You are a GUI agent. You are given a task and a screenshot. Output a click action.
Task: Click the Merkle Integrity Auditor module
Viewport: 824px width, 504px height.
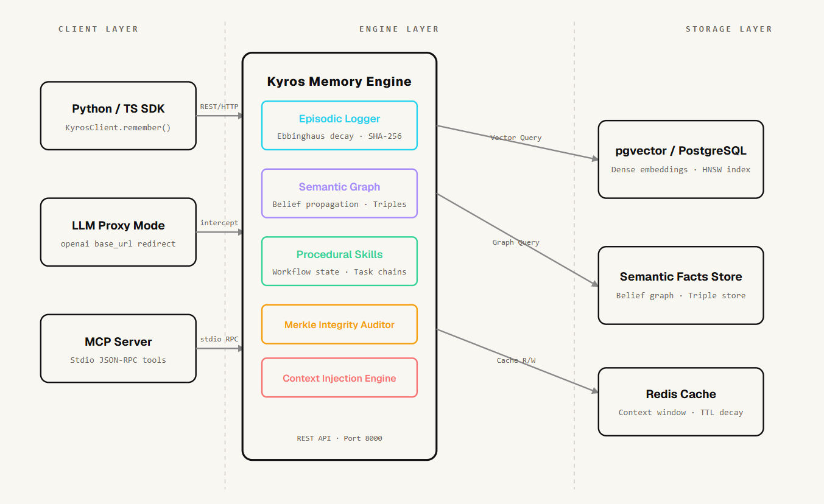coord(339,324)
